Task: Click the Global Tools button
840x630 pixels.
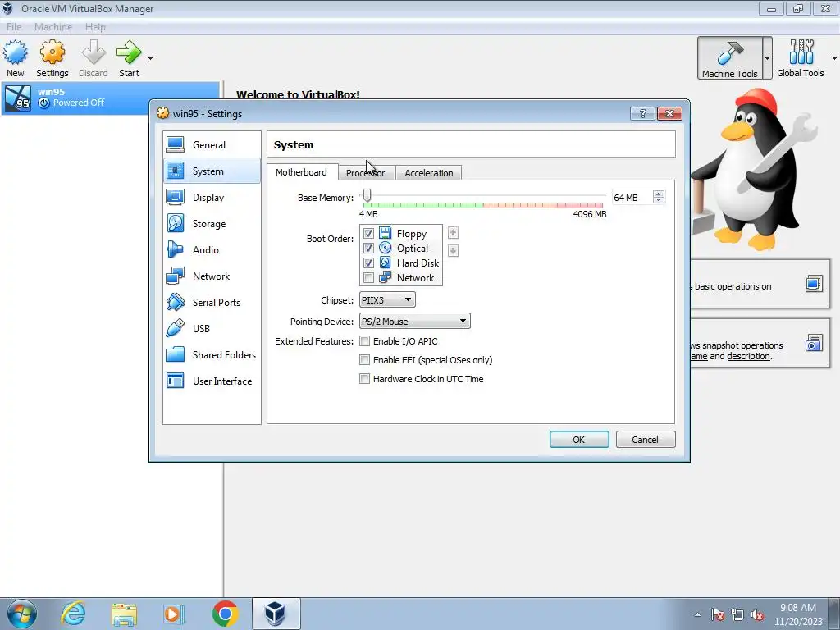Action: click(x=801, y=58)
